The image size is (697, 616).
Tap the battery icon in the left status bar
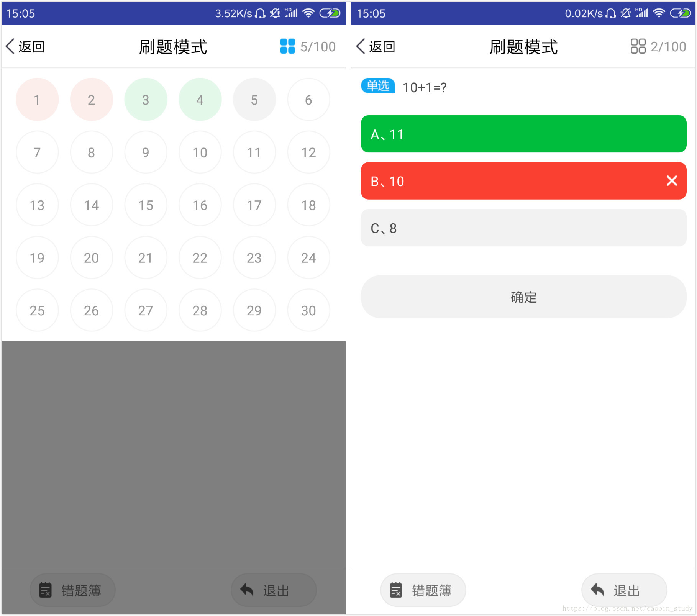(x=330, y=13)
